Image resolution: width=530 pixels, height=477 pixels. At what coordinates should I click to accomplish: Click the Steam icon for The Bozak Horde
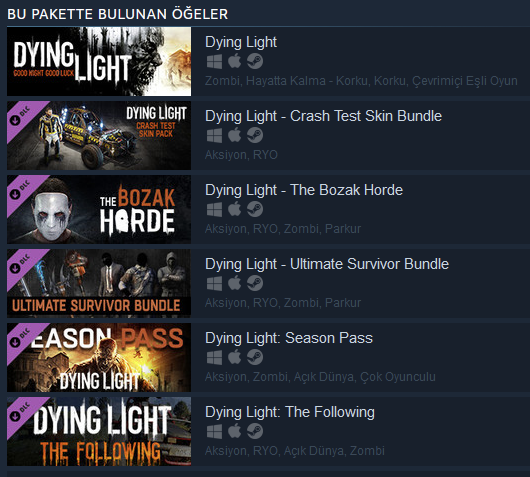pyautogui.click(x=255, y=210)
